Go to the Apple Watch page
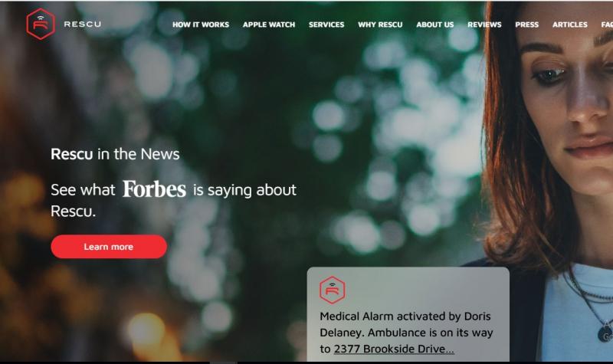 click(269, 25)
